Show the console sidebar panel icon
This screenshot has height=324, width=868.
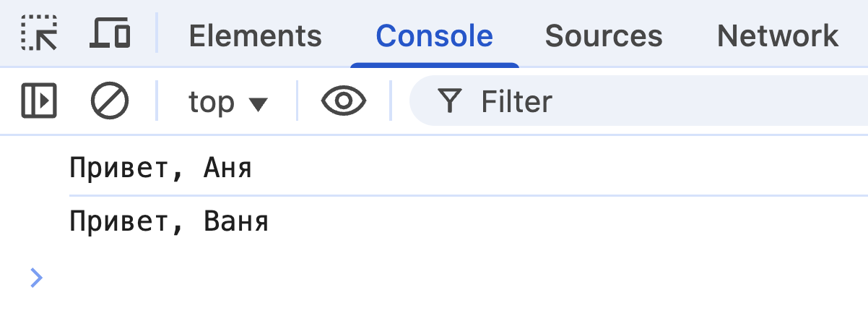39,101
